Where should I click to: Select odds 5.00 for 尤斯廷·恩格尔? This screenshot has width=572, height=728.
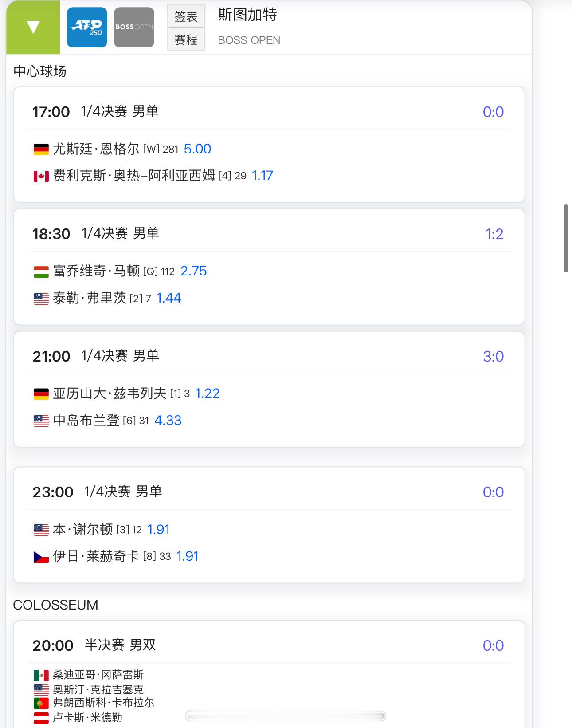(x=197, y=149)
